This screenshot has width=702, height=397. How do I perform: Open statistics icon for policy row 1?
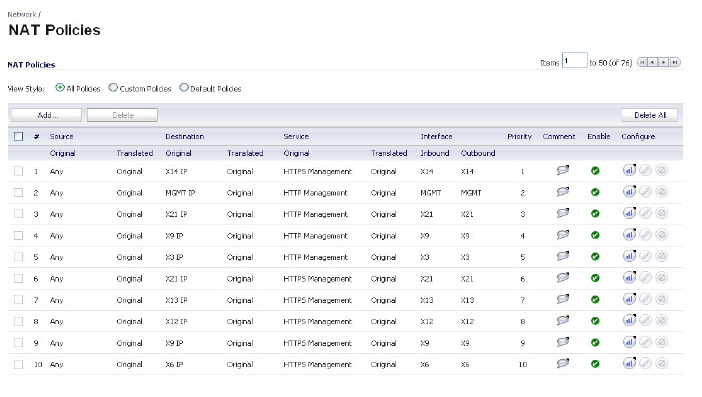coord(629,170)
